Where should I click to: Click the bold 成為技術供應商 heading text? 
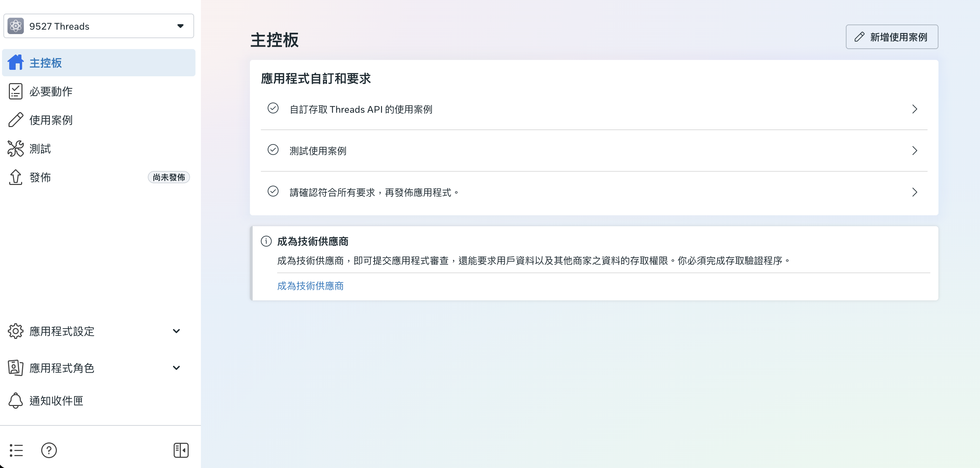click(x=313, y=241)
